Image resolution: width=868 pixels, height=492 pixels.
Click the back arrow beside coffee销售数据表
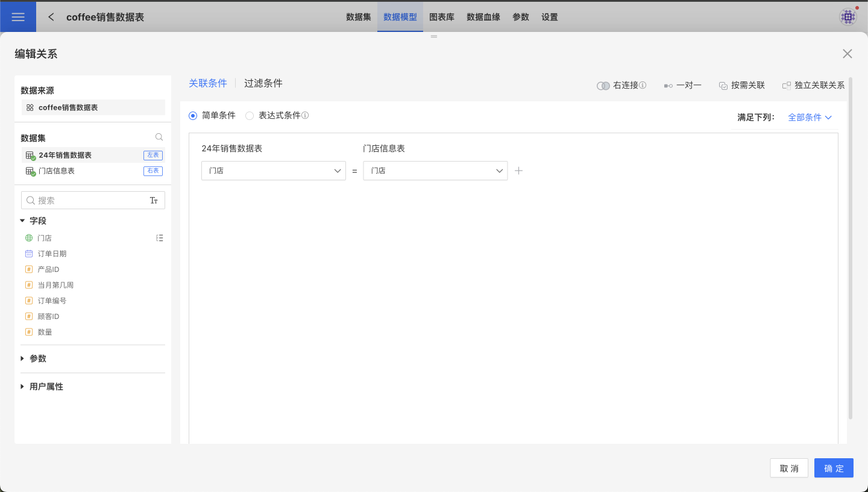[51, 17]
